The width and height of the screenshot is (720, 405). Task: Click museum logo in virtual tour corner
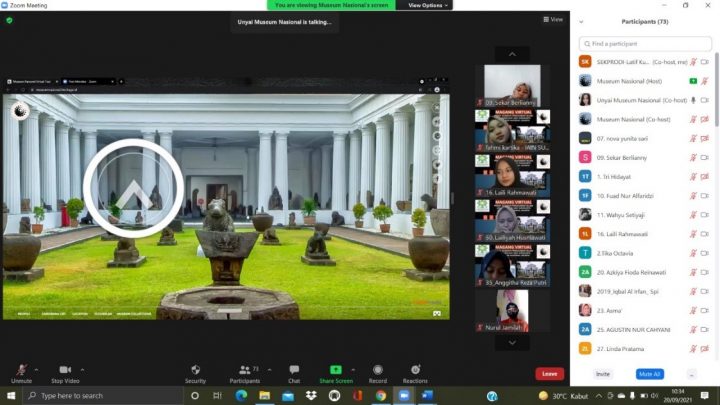click(20, 111)
